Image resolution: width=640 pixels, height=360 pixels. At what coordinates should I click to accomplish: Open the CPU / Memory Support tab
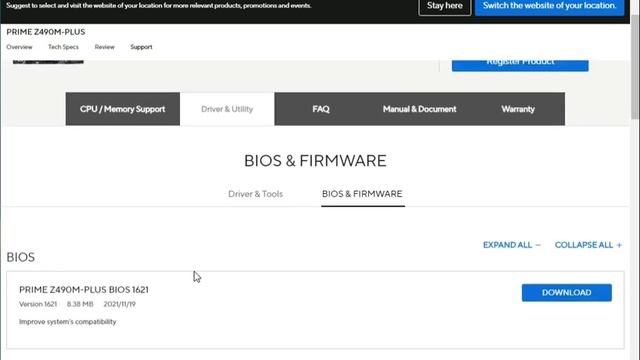coord(122,109)
